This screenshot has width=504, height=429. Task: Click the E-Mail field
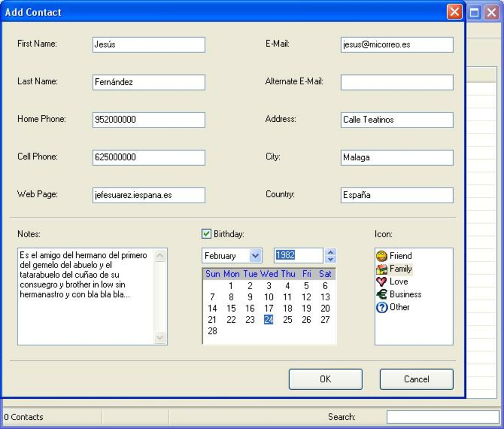tap(397, 45)
